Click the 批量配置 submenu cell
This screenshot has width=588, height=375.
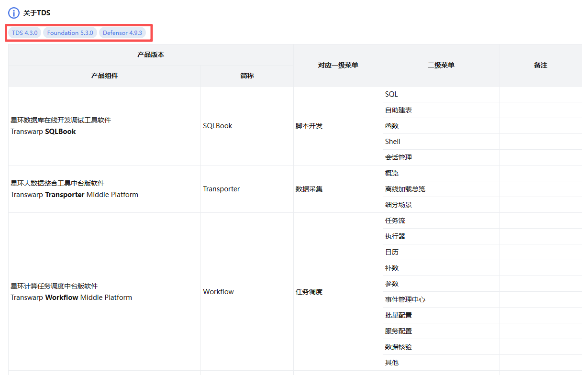(x=441, y=315)
